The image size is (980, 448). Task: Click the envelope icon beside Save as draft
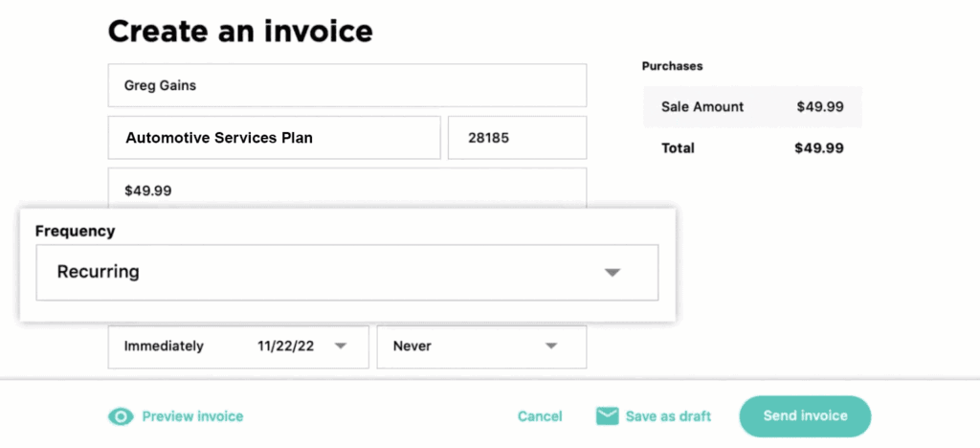coord(607,416)
